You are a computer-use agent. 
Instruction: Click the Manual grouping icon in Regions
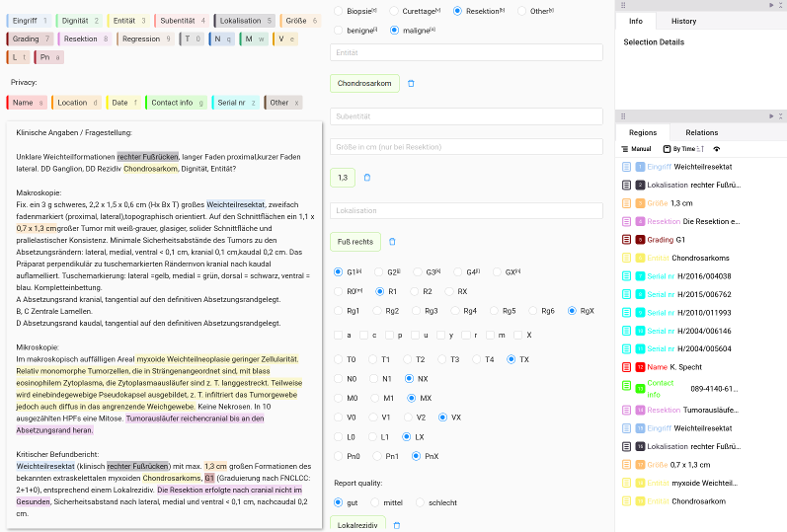pos(625,149)
